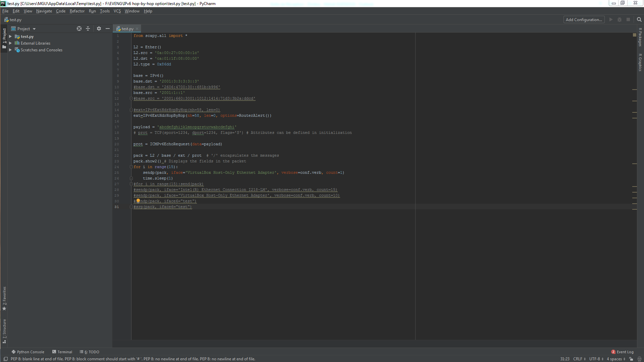Click the 'time.sleep(1)' line
The image size is (644, 362).
(158, 178)
